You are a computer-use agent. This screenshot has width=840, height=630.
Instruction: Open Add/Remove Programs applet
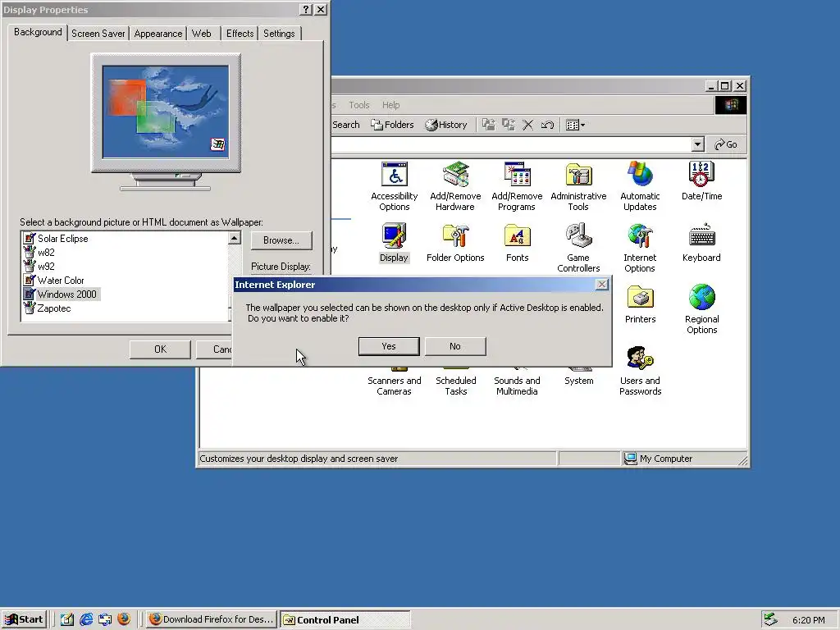(x=517, y=186)
